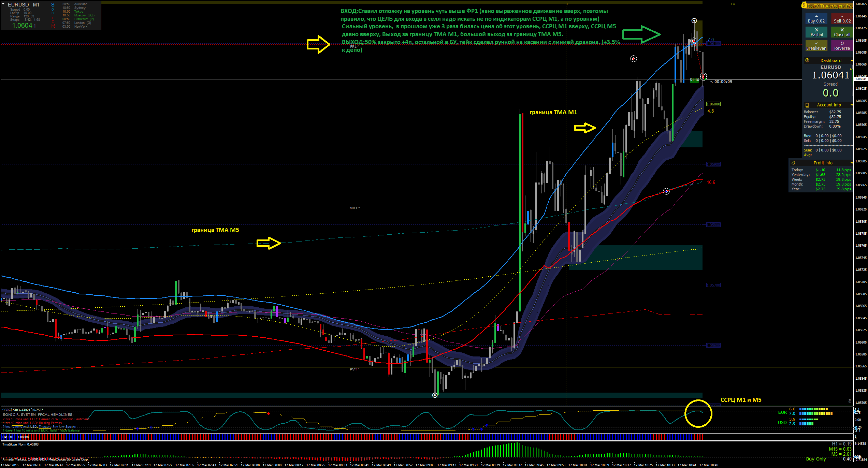
Task: Click the 1.05800 price level label
Action: tap(713, 225)
